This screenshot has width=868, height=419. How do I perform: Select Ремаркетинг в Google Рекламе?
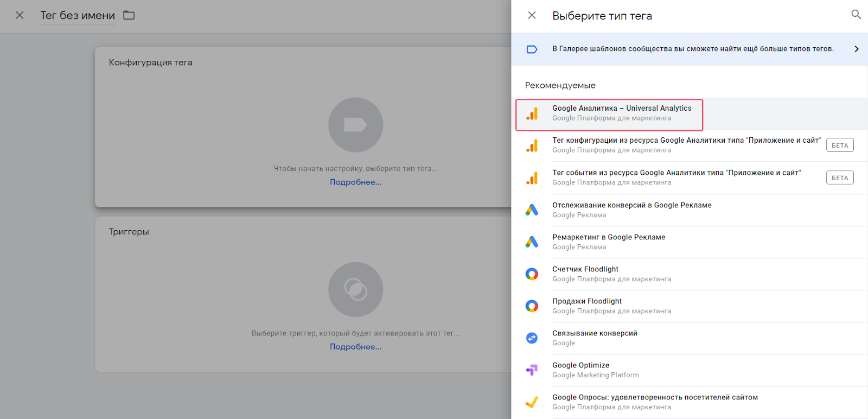(690, 242)
